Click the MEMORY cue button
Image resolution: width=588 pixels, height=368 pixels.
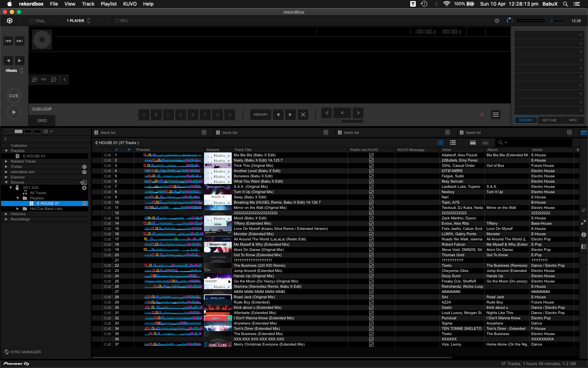[x=260, y=115]
